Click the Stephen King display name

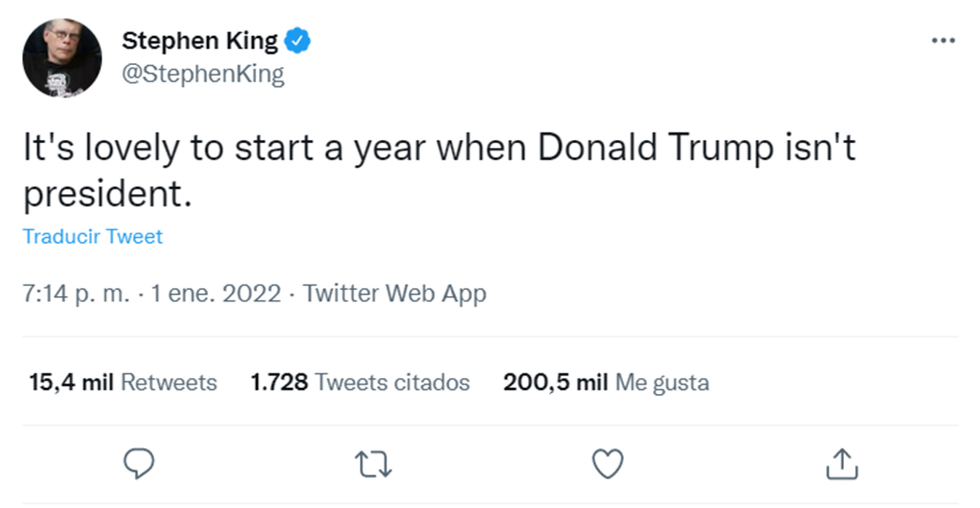click(x=200, y=41)
